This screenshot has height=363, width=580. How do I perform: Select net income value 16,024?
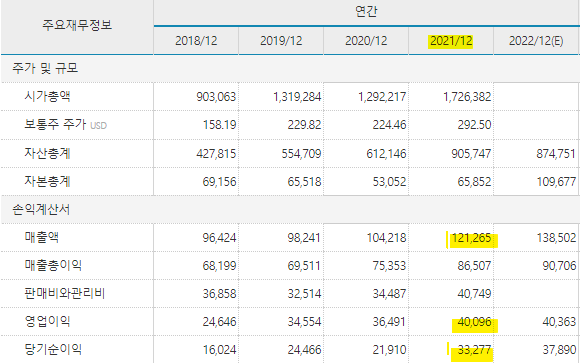pos(219,350)
